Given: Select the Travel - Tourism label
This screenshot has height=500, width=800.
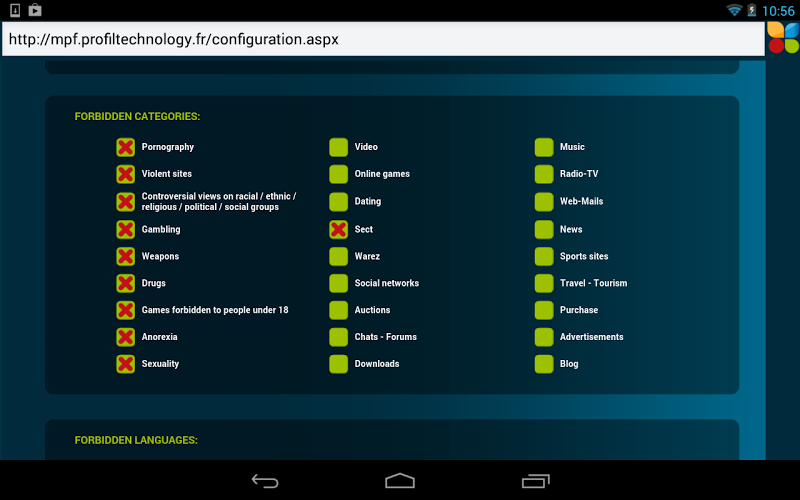Looking at the screenshot, I should click(x=593, y=283).
